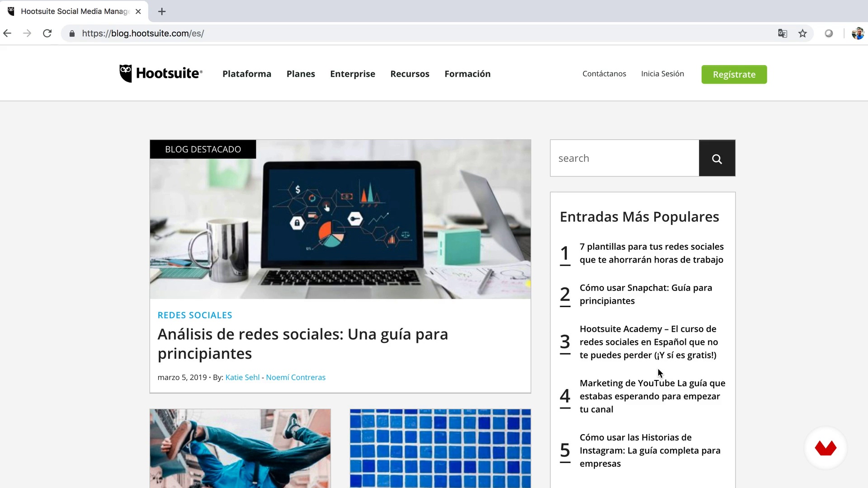Click the red floating widget icon
The image size is (868, 488).
click(826, 448)
